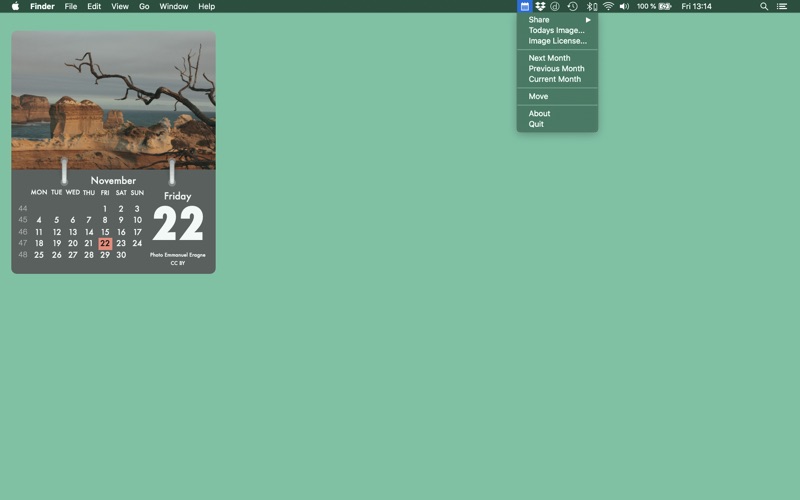Open the Time Machine menu bar icon
800x500 pixels.
pyautogui.click(x=572, y=6)
